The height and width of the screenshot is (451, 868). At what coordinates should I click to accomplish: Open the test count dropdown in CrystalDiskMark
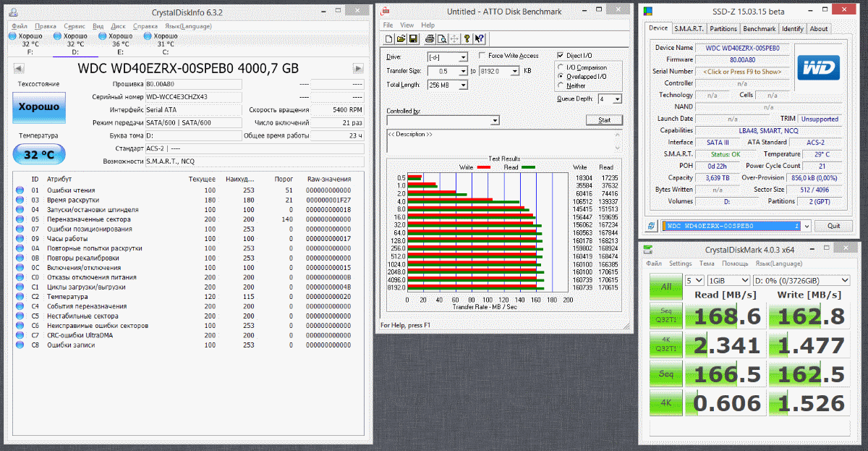(694, 280)
